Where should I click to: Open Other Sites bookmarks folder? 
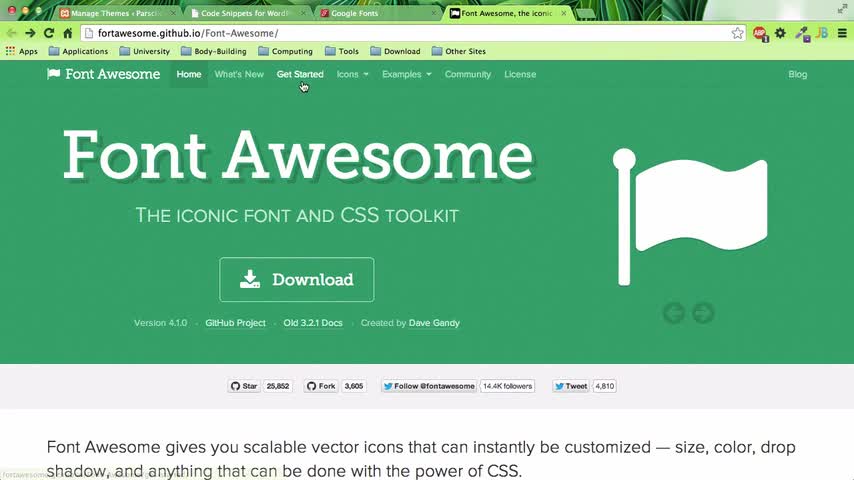tap(459, 51)
